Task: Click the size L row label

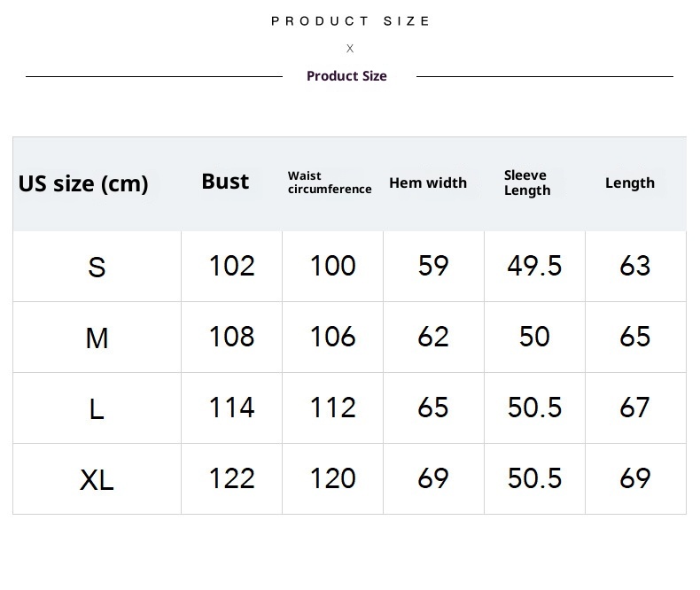Action: (97, 408)
